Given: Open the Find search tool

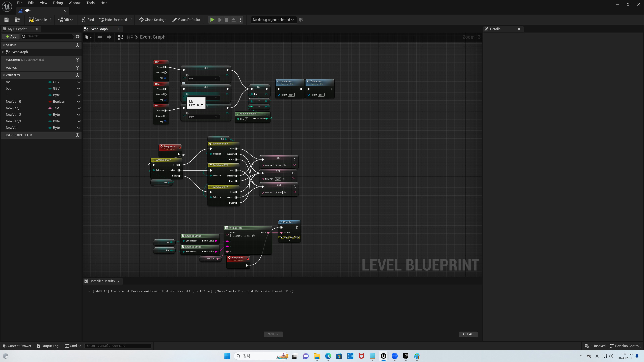Looking at the screenshot, I should pos(88,20).
